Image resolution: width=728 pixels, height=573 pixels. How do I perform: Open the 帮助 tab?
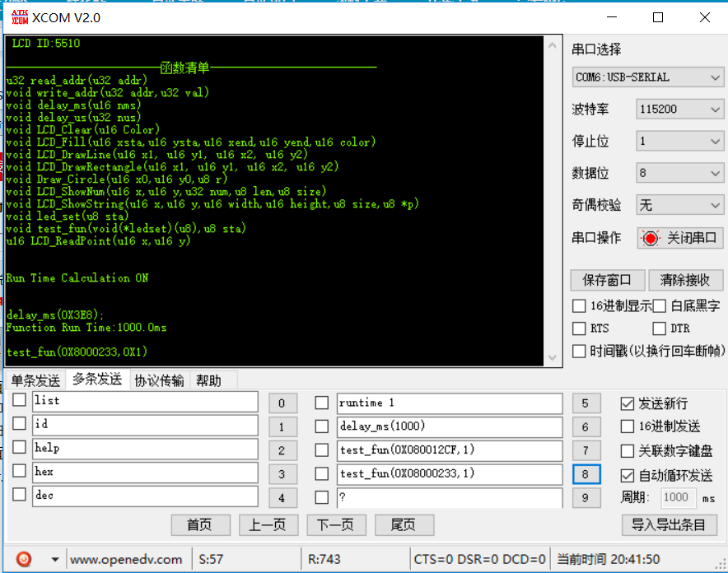pos(208,380)
